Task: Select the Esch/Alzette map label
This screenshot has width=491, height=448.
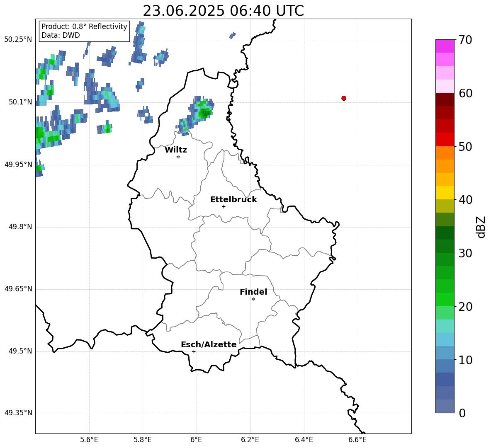Action: click(x=209, y=344)
